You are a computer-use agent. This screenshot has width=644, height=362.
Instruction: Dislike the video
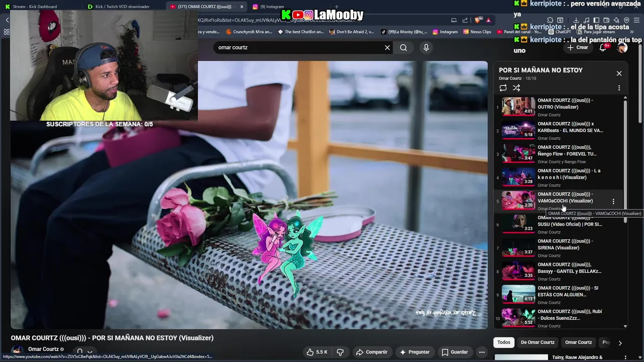pyautogui.click(x=340, y=352)
